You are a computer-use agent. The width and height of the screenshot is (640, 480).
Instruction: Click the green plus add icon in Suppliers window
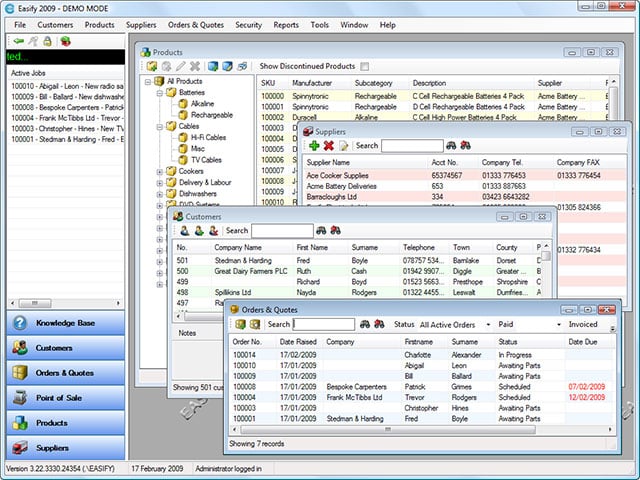pos(314,145)
